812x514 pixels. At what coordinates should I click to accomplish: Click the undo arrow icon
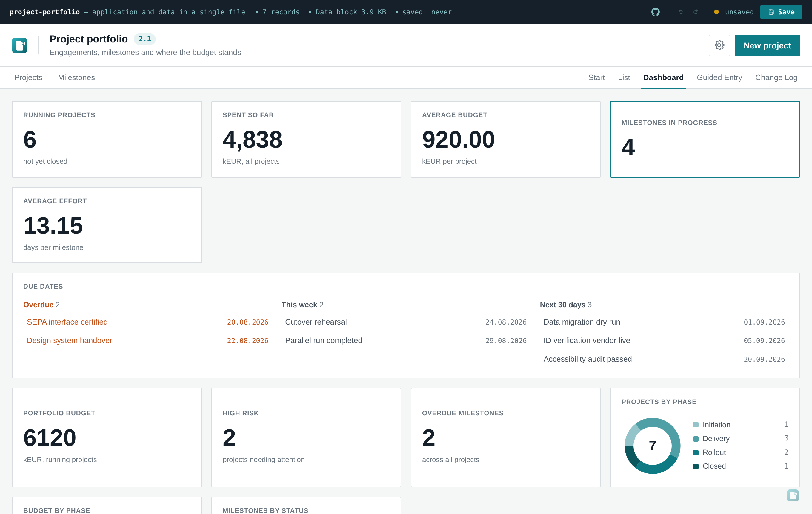pos(681,12)
